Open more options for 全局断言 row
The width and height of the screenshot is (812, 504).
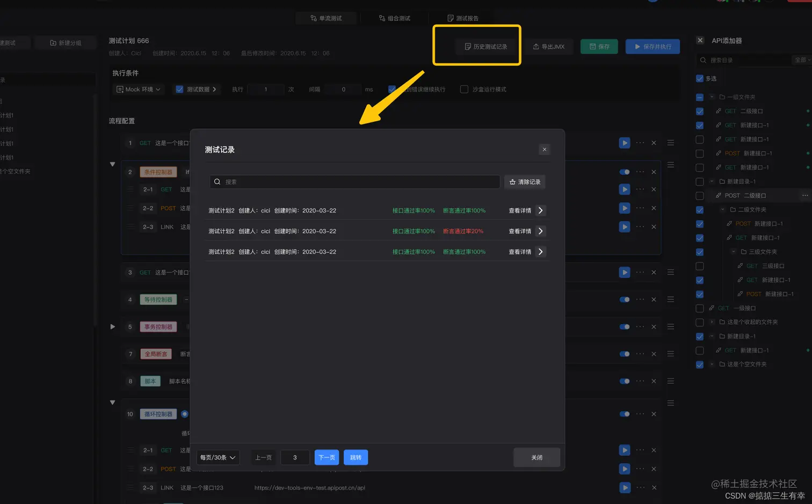640,354
